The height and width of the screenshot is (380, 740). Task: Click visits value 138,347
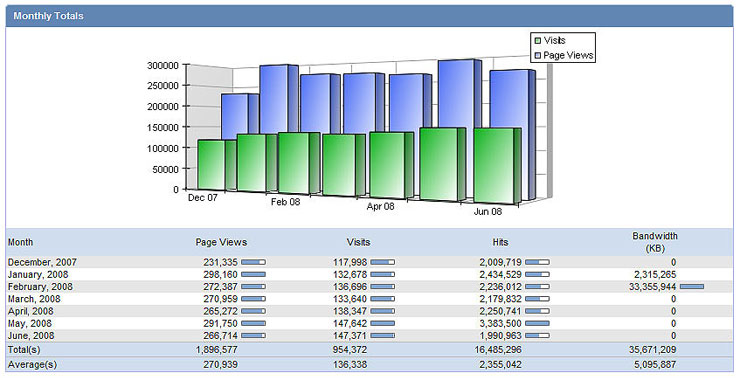pyautogui.click(x=350, y=311)
